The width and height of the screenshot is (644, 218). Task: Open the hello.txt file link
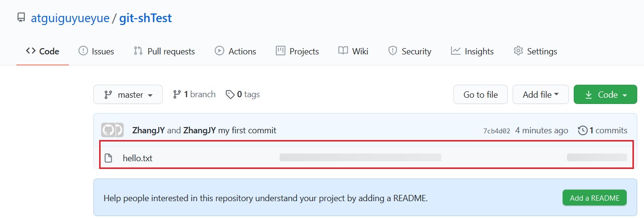point(138,158)
